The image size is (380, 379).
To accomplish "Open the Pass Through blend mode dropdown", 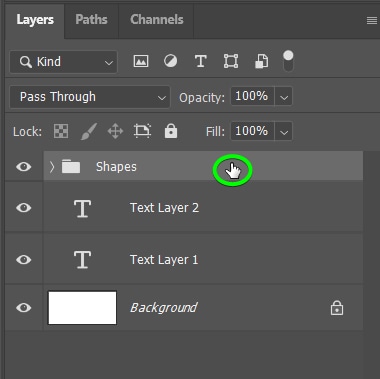I will 90,97.
